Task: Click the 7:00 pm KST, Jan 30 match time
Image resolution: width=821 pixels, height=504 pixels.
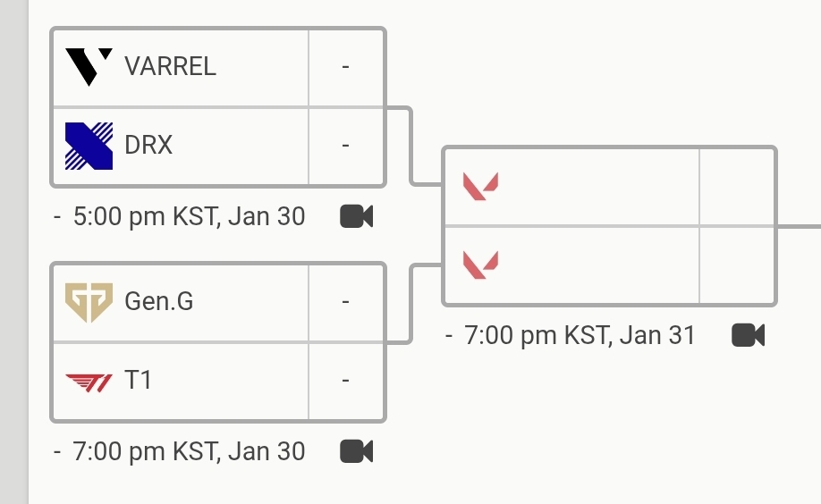Action: 189,451
